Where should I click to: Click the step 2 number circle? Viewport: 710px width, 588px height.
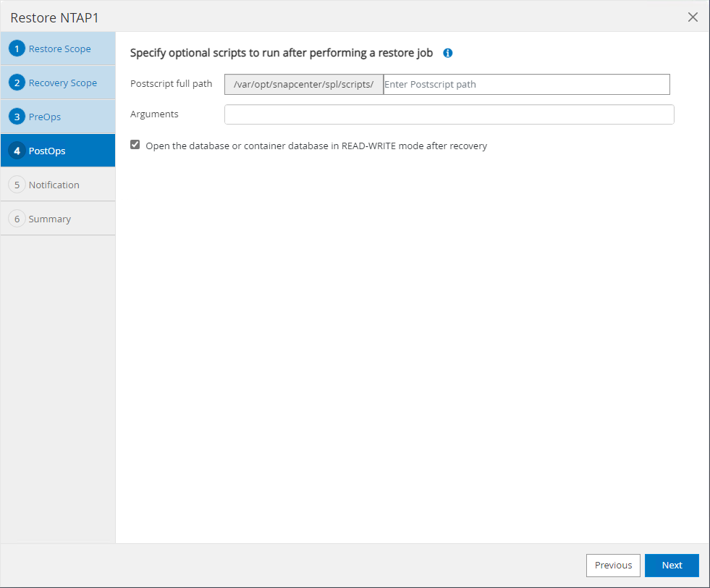(x=17, y=83)
